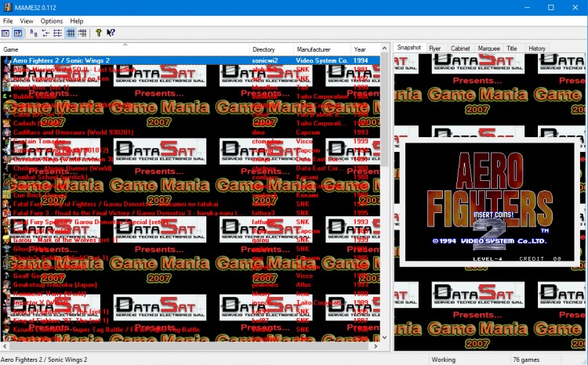Click icon beside King of Fighters '97 row
This screenshot has height=365, width=588.
pyautogui.click(x=7, y=320)
